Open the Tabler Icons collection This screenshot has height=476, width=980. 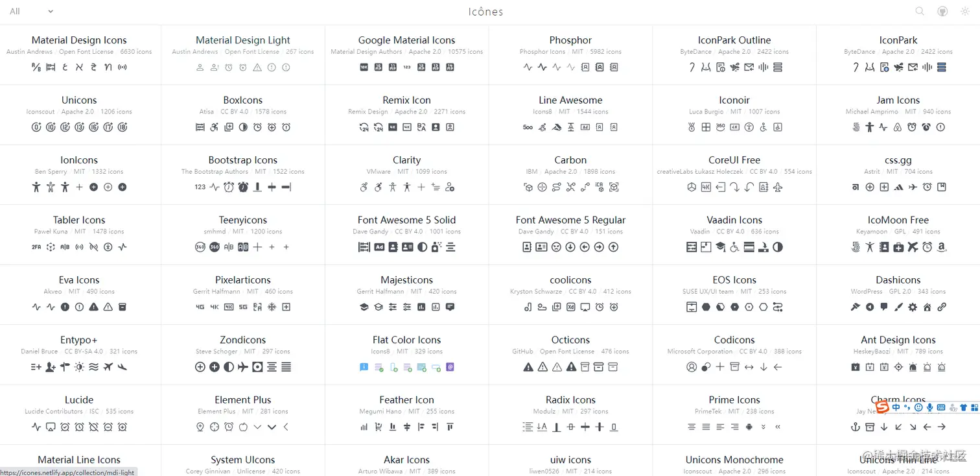79,220
